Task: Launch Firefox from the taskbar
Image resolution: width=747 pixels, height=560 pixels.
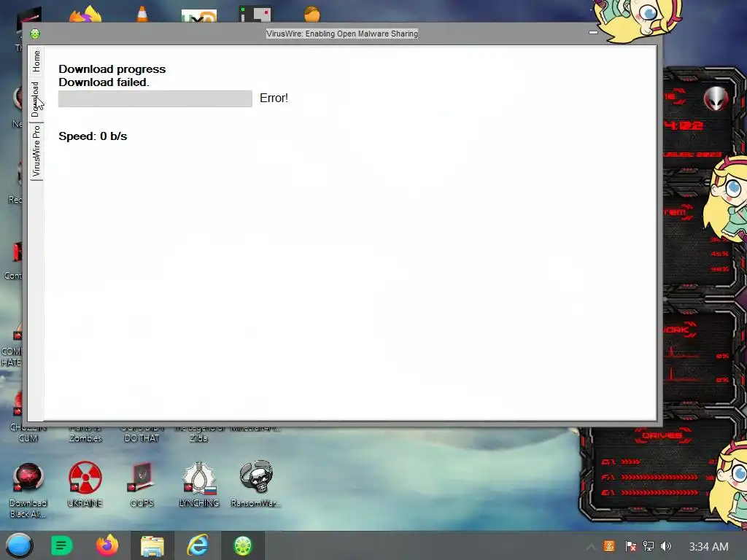Action: pos(107,545)
